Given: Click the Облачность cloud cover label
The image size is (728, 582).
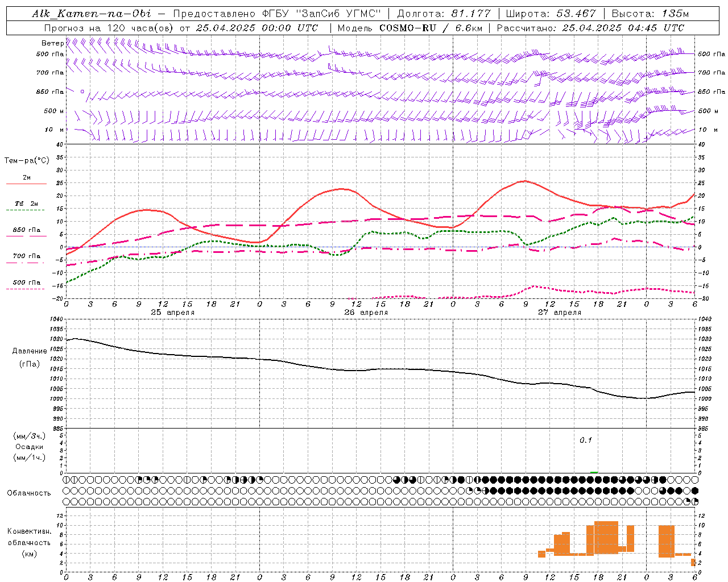Looking at the screenshot, I should pos(29,493).
